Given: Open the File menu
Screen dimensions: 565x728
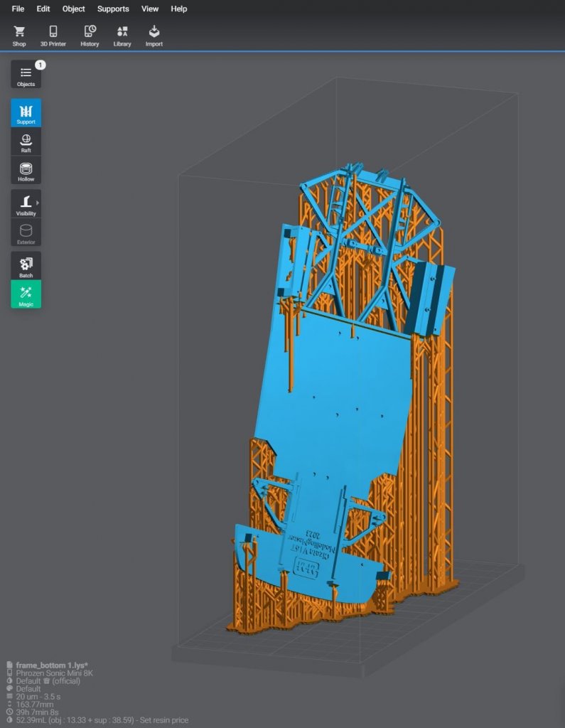Looking at the screenshot, I should point(18,9).
